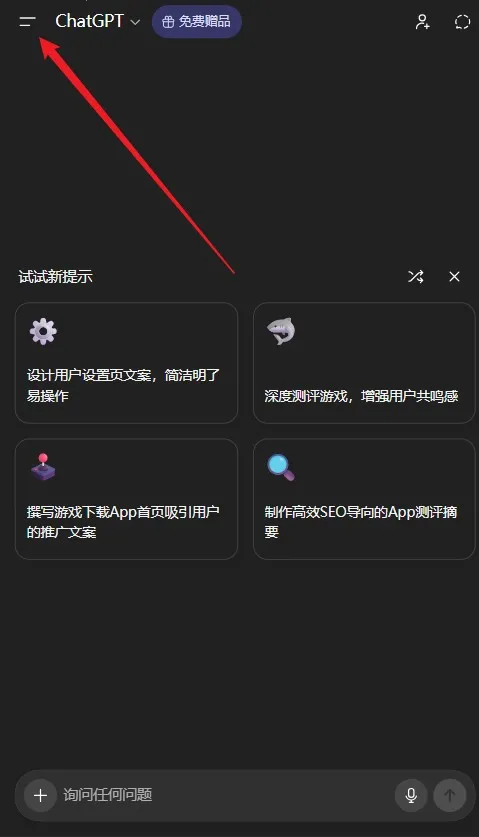Click the magnifying glass emoji icon
The height and width of the screenshot is (837, 479).
coord(281,468)
